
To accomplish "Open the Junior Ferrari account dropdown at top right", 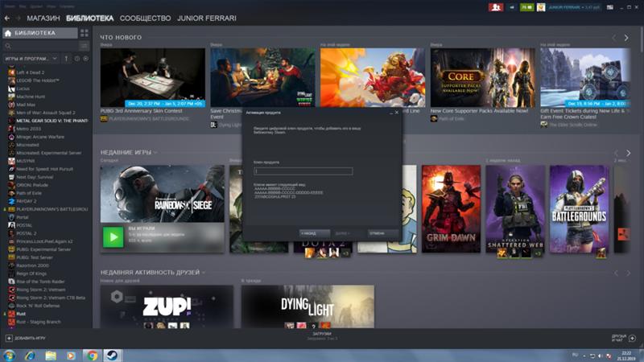I will [x=574, y=7].
